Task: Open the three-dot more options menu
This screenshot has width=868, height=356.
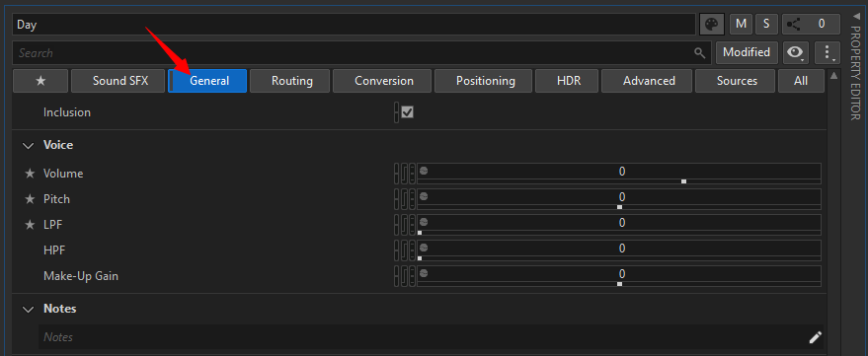Action: pyautogui.click(x=828, y=52)
